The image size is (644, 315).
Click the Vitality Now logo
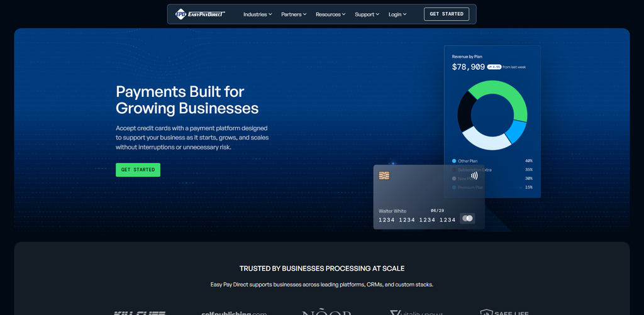[416, 312]
